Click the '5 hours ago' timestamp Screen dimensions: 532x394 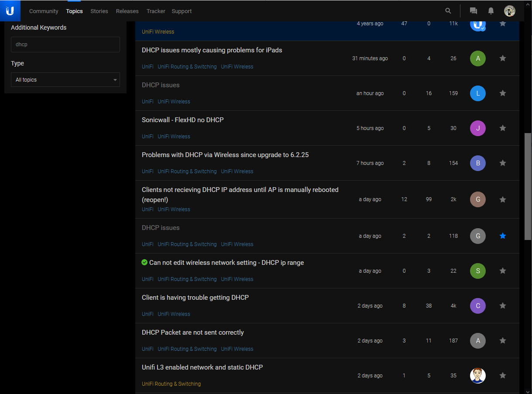(370, 128)
